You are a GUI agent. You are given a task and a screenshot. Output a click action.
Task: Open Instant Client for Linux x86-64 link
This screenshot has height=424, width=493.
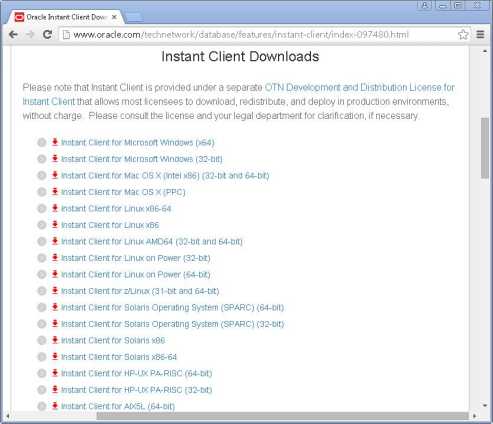(116, 209)
